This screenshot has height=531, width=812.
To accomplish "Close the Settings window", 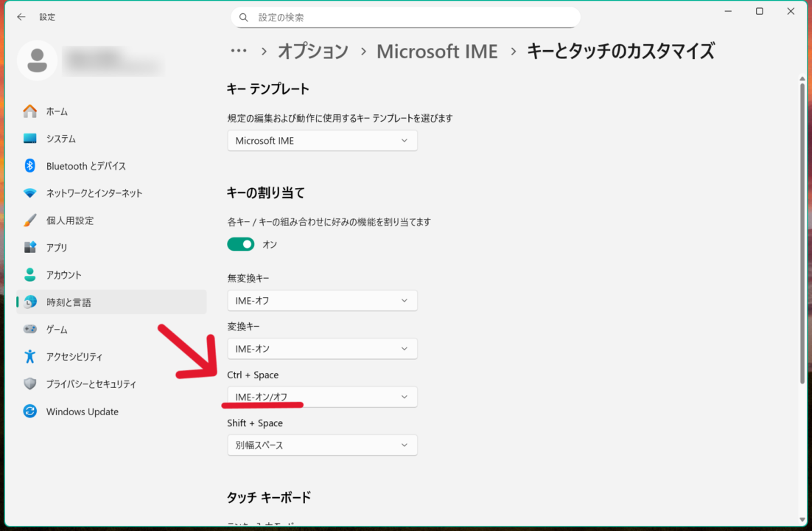I will click(x=791, y=11).
